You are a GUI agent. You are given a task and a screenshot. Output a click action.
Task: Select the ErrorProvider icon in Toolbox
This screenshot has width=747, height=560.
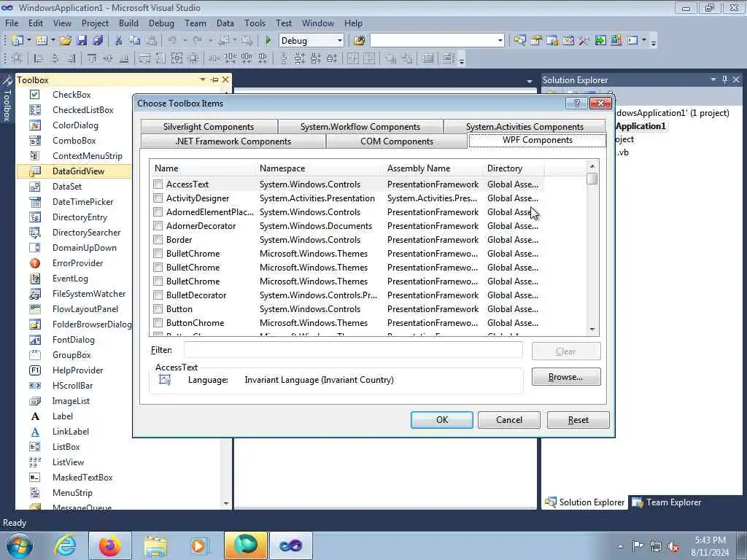tap(35, 263)
